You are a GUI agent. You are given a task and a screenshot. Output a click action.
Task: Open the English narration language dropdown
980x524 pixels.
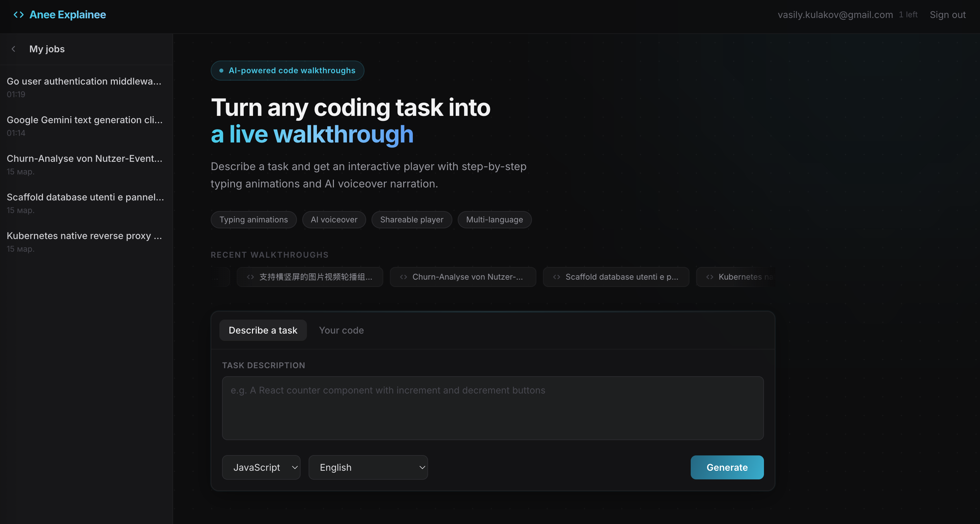point(368,467)
